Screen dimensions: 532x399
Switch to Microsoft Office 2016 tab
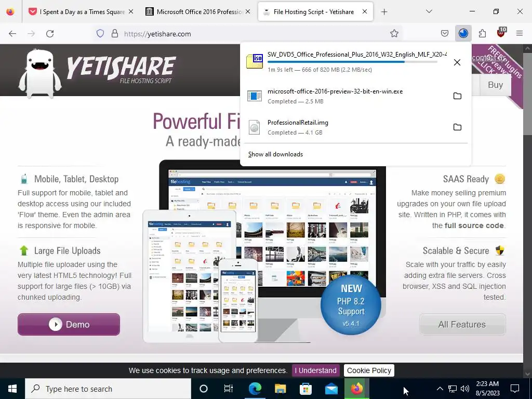(198, 12)
